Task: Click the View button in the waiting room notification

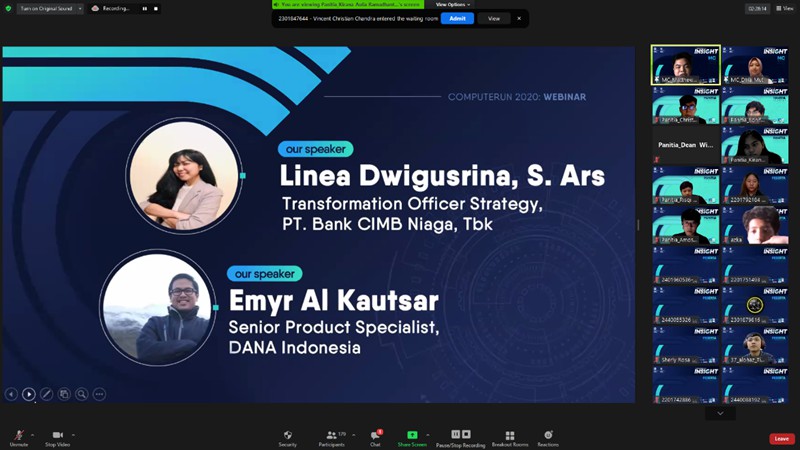Action: pyautogui.click(x=494, y=18)
